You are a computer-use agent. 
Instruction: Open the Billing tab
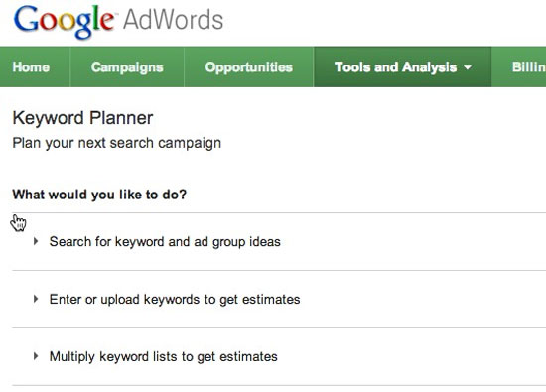tap(519, 66)
